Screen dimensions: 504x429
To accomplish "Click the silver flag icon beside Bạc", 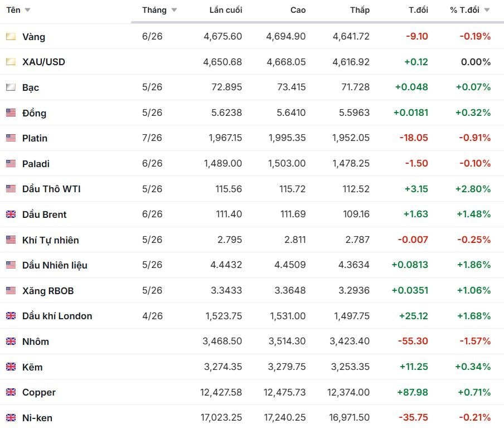I will point(11,87).
